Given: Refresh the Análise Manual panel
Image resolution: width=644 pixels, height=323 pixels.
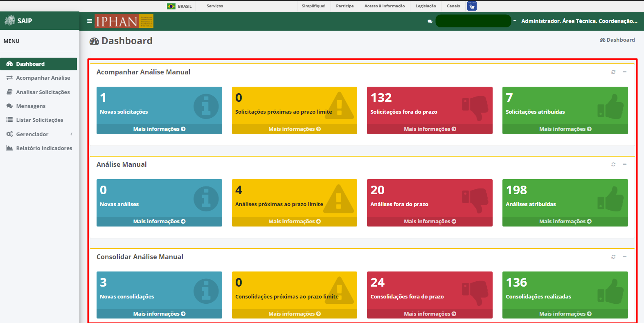Looking at the screenshot, I should tap(613, 164).
